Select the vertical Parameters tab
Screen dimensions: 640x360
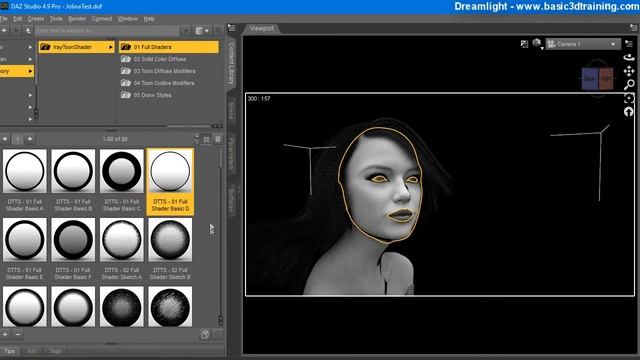(231, 154)
